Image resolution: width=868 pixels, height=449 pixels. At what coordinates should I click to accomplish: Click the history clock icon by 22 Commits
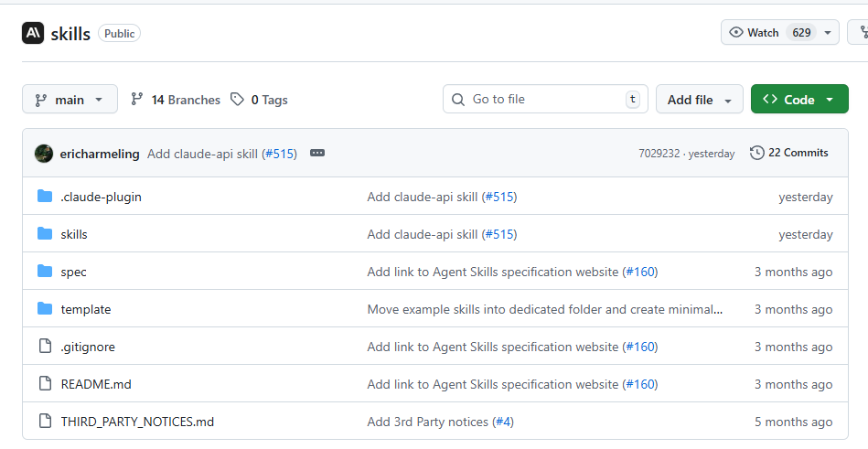click(x=756, y=153)
